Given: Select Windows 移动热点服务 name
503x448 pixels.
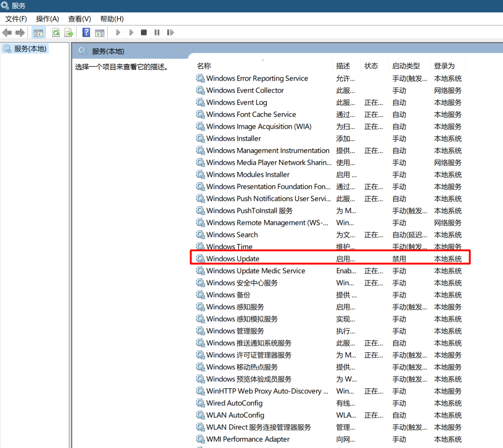Looking at the screenshot, I should [242, 367].
